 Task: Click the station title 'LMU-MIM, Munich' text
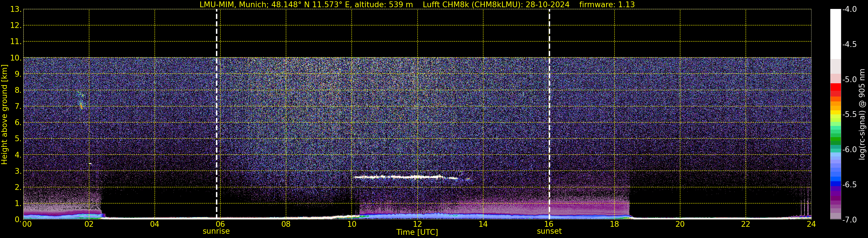(233, 5)
